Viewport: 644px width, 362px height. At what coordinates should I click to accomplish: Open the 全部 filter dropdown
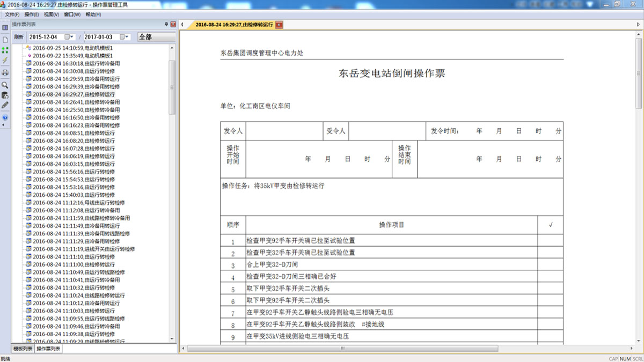[156, 37]
